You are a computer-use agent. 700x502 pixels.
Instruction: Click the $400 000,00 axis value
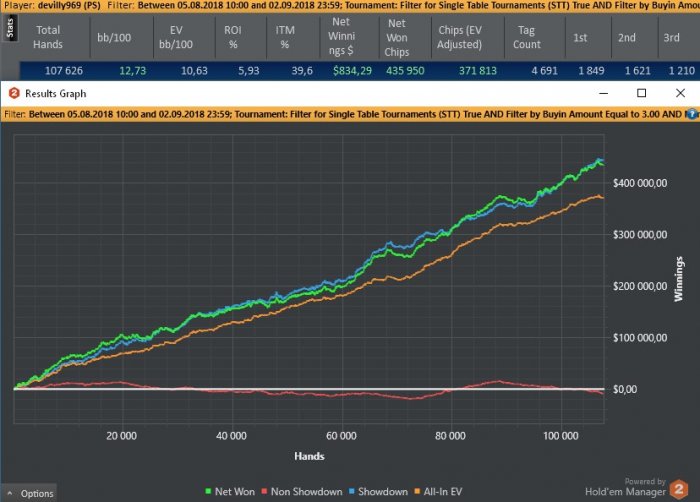[640, 183]
